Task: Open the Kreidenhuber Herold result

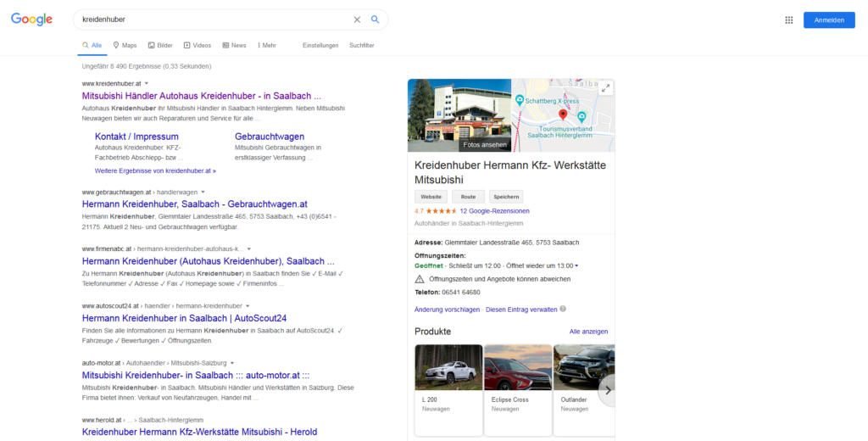Action: coord(200,433)
